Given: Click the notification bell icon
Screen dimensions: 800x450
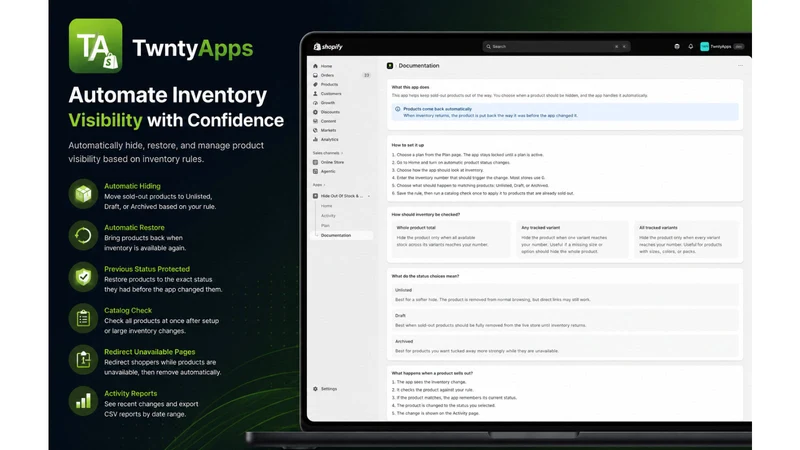Looking at the screenshot, I should (x=691, y=46).
